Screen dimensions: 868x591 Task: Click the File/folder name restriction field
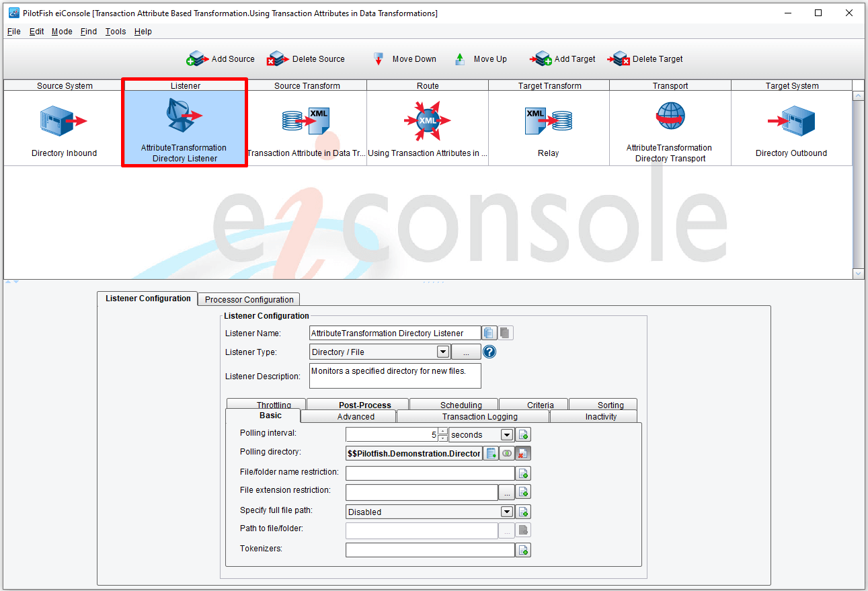pyautogui.click(x=430, y=473)
